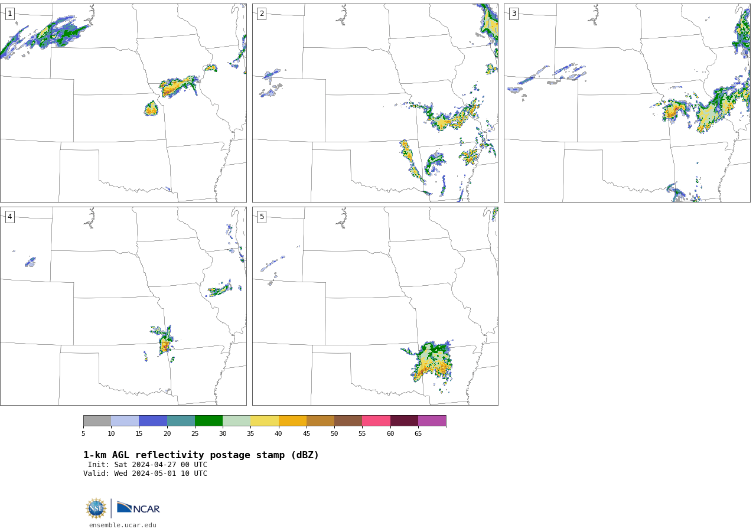The width and height of the screenshot is (756, 532).
Task: Select the tan 45-50 dBZ swatch
Action: (320, 420)
